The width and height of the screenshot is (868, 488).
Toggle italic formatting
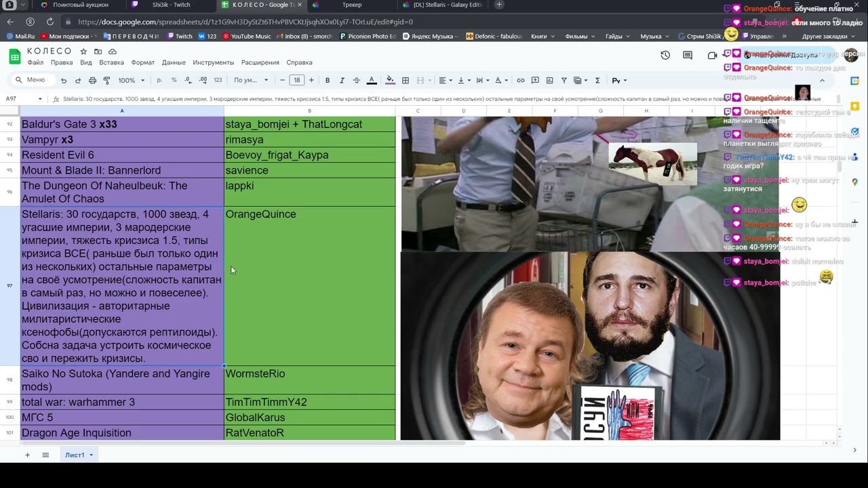(x=342, y=80)
